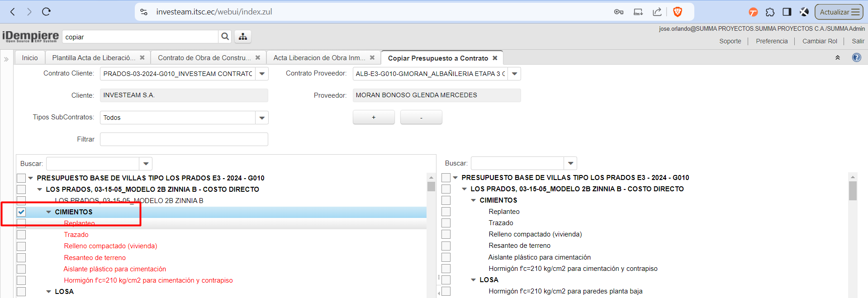
Task: Collapse the header with double chevron icon
Action: pos(837,57)
